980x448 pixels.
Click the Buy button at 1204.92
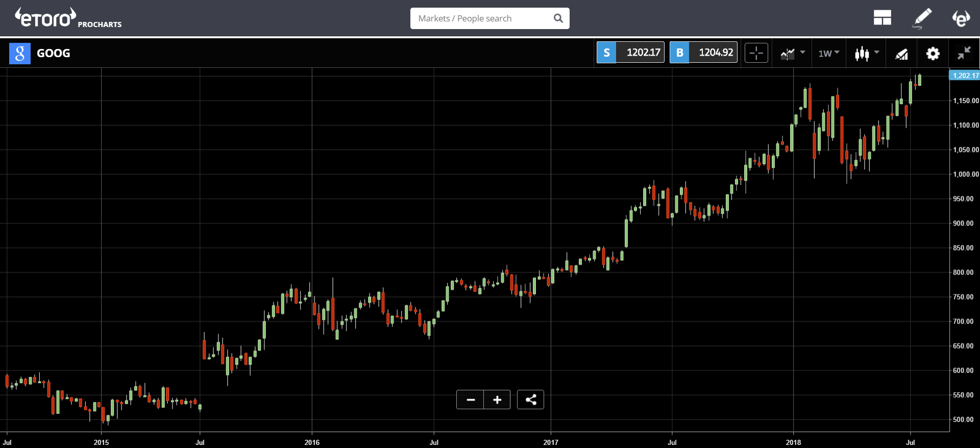tap(703, 53)
